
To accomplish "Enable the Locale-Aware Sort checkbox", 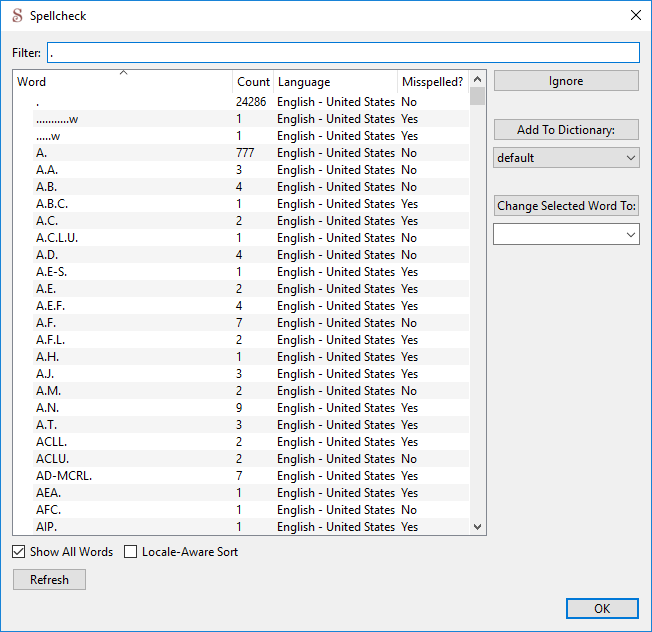I will pyautogui.click(x=131, y=552).
